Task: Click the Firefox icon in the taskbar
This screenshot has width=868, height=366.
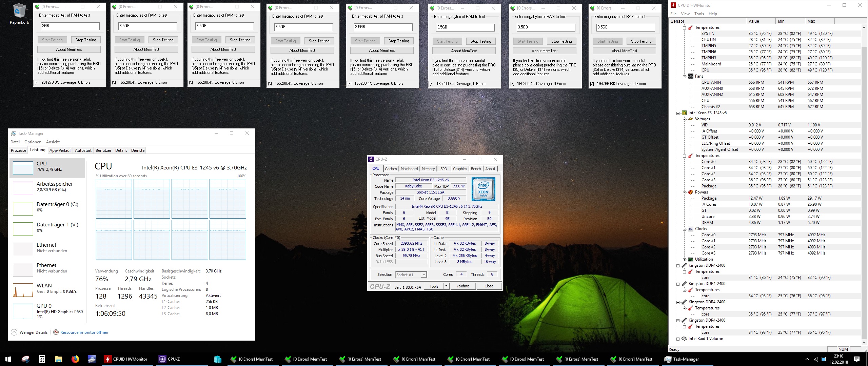Action: pyautogui.click(x=75, y=359)
